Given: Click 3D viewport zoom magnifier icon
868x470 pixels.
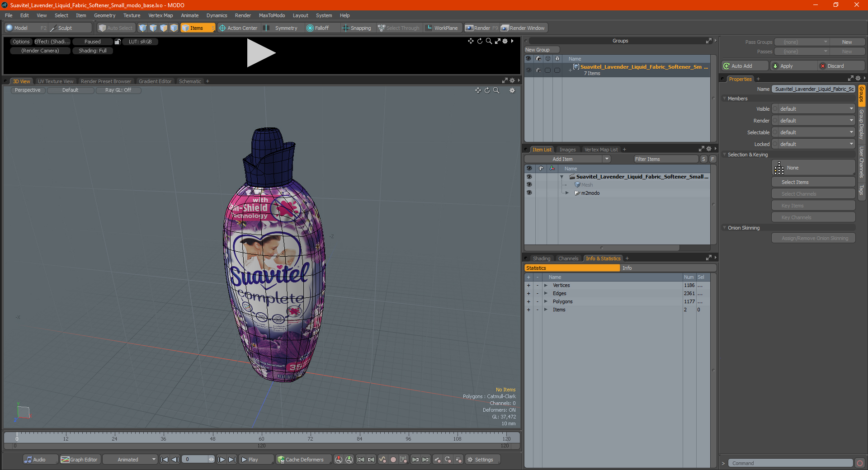Looking at the screenshot, I should click(x=496, y=90).
